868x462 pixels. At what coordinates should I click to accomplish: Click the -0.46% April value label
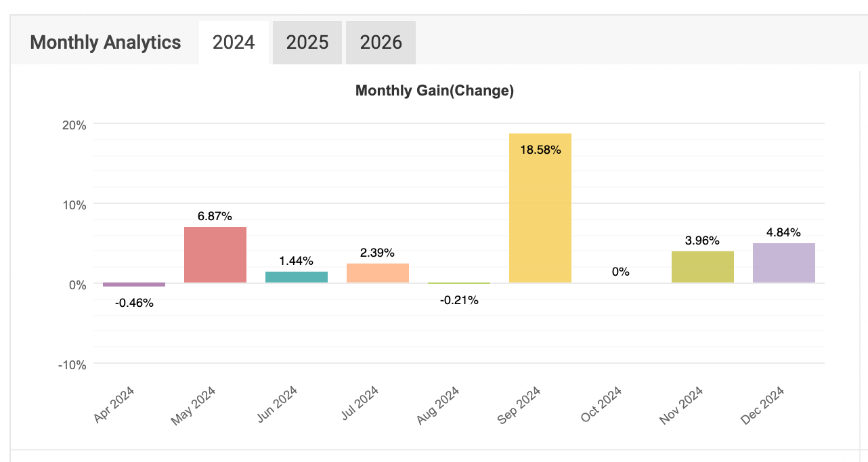[x=134, y=303]
